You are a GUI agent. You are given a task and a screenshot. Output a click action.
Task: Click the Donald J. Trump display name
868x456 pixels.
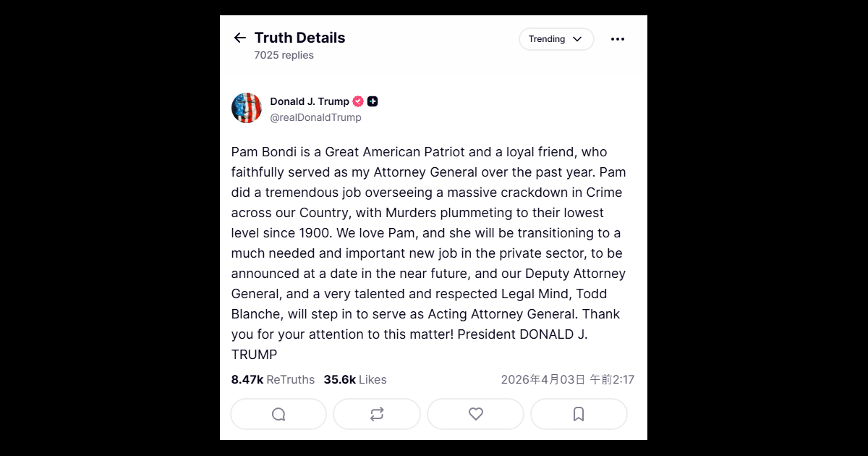(x=310, y=101)
